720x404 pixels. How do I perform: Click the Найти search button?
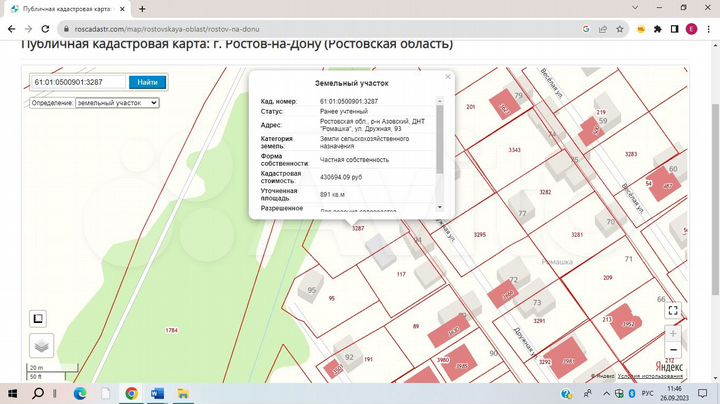pyautogui.click(x=147, y=82)
